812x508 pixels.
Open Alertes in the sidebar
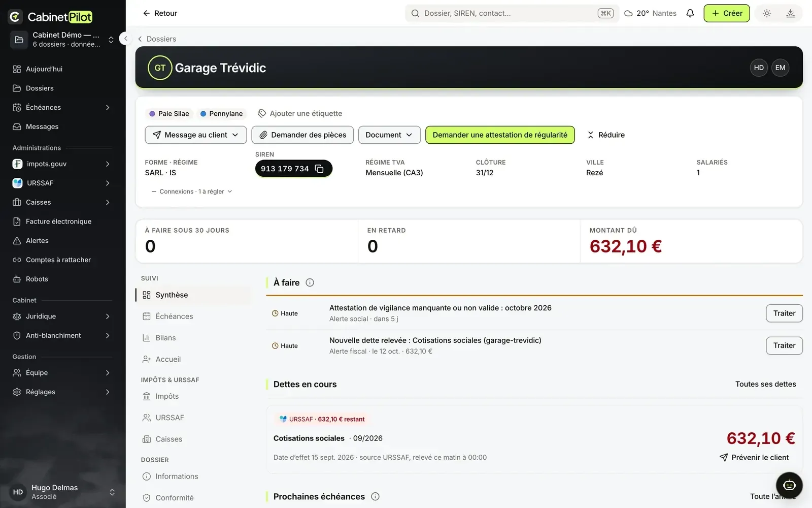tap(62, 241)
